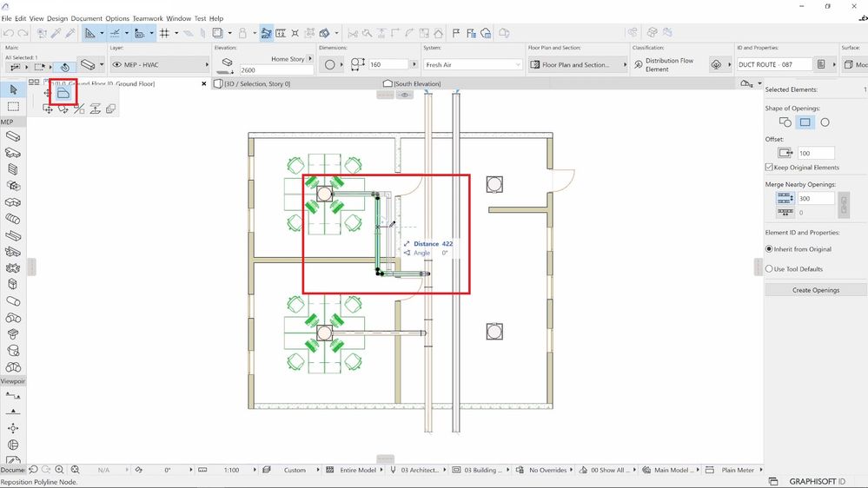Select the Pipe tool in MEP toolbox

point(13,301)
